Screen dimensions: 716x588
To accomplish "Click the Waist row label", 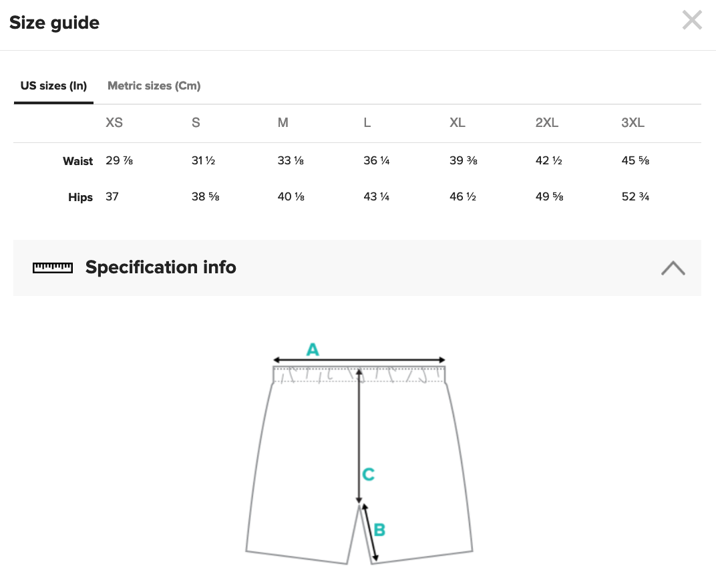I will coord(77,161).
